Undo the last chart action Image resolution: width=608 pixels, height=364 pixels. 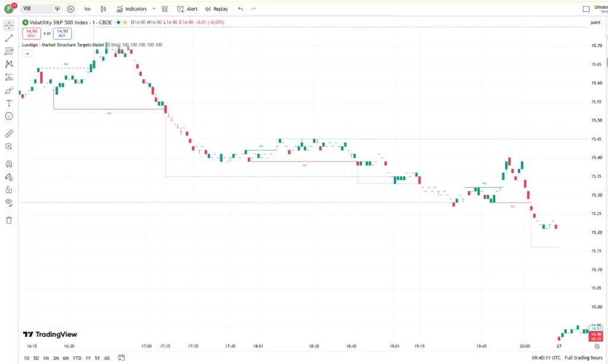(x=240, y=9)
